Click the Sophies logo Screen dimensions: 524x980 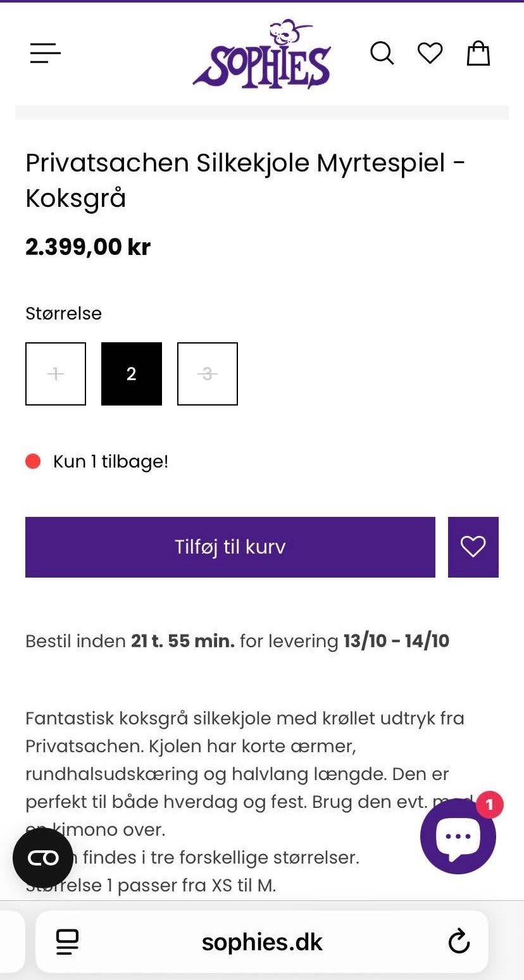(x=262, y=54)
